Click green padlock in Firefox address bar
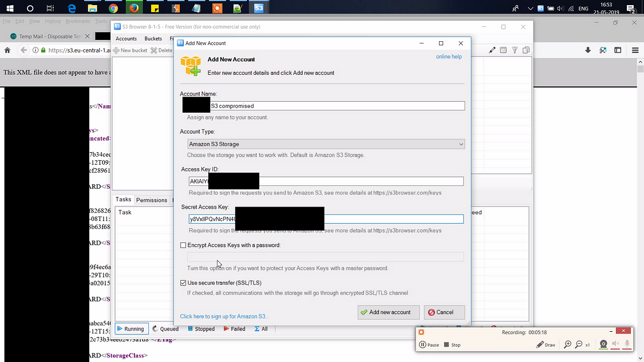The width and height of the screenshot is (644, 362). coord(43,50)
